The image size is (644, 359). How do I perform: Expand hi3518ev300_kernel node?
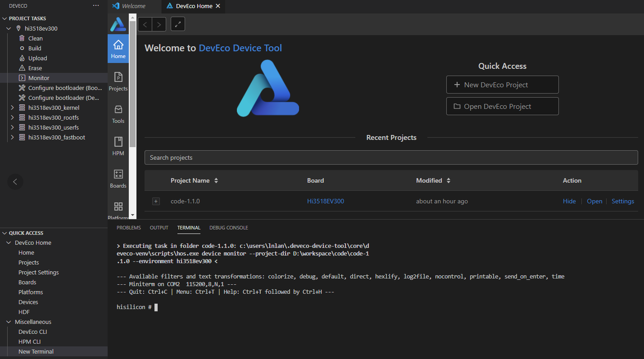coord(12,108)
